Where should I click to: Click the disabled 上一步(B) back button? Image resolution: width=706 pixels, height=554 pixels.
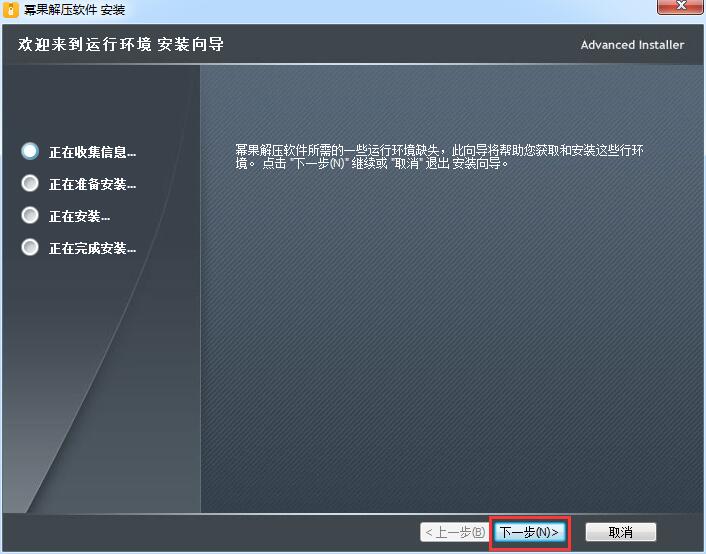pos(455,532)
